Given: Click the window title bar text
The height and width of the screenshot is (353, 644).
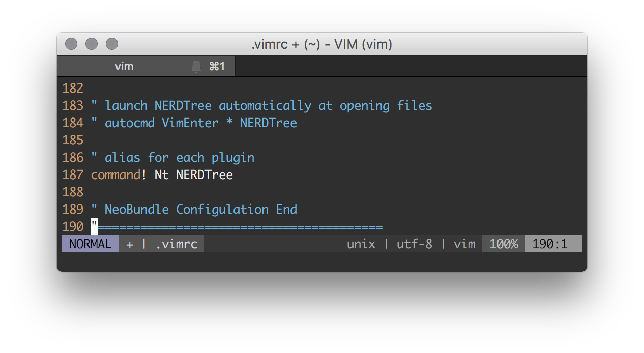Looking at the screenshot, I should pyautogui.click(x=321, y=44).
